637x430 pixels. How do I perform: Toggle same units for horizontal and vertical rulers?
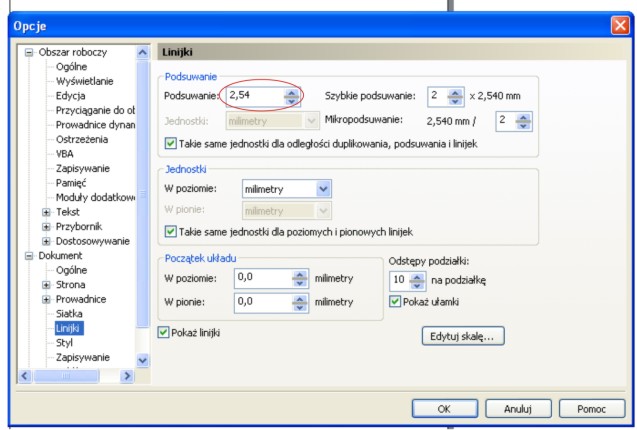coord(169,233)
